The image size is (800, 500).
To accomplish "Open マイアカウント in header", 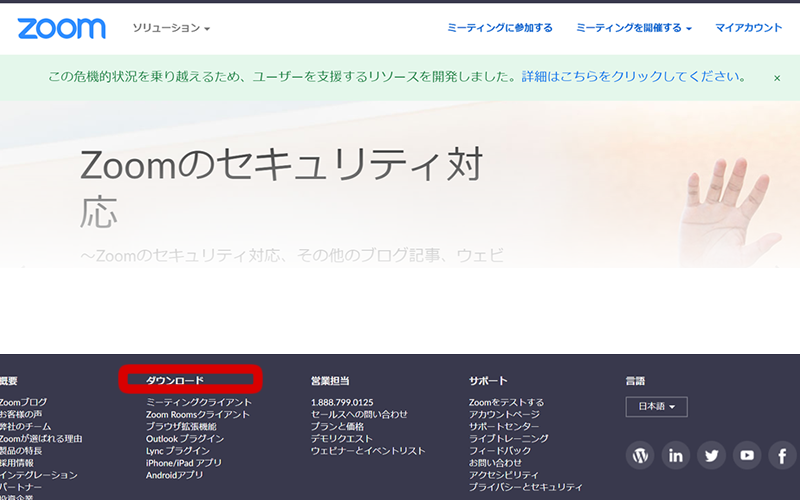I will click(x=748, y=28).
